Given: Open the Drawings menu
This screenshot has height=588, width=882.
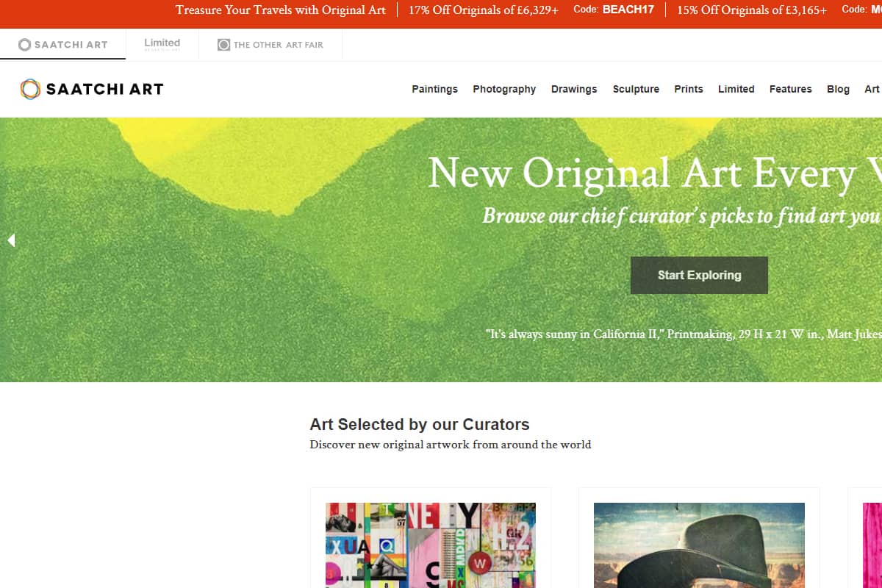Looking at the screenshot, I should pyautogui.click(x=574, y=89).
